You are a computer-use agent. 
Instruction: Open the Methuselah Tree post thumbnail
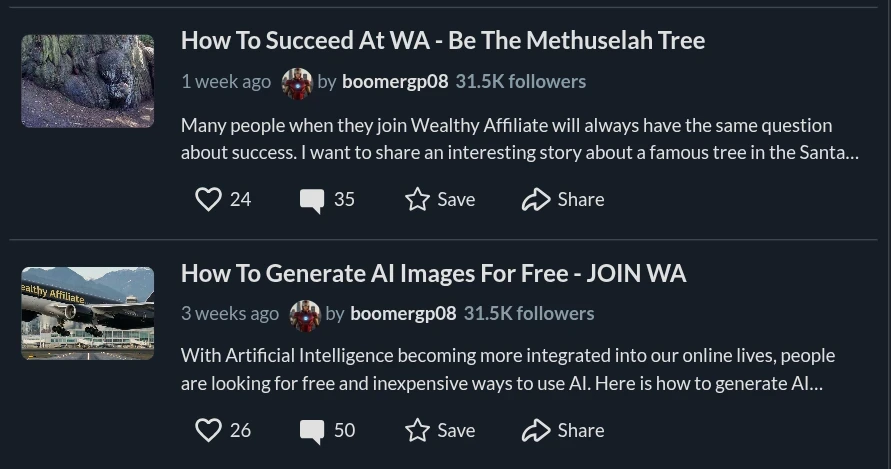click(x=88, y=81)
